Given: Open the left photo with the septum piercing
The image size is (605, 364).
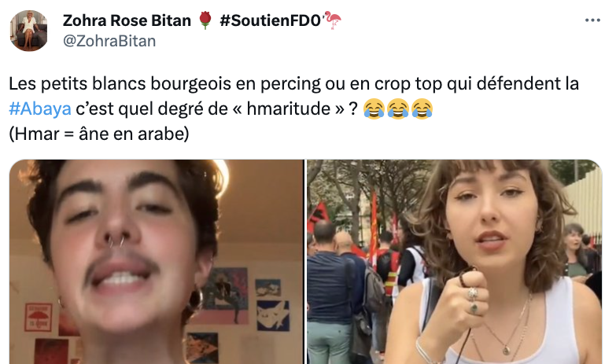Looking at the screenshot, I should click(x=157, y=262).
